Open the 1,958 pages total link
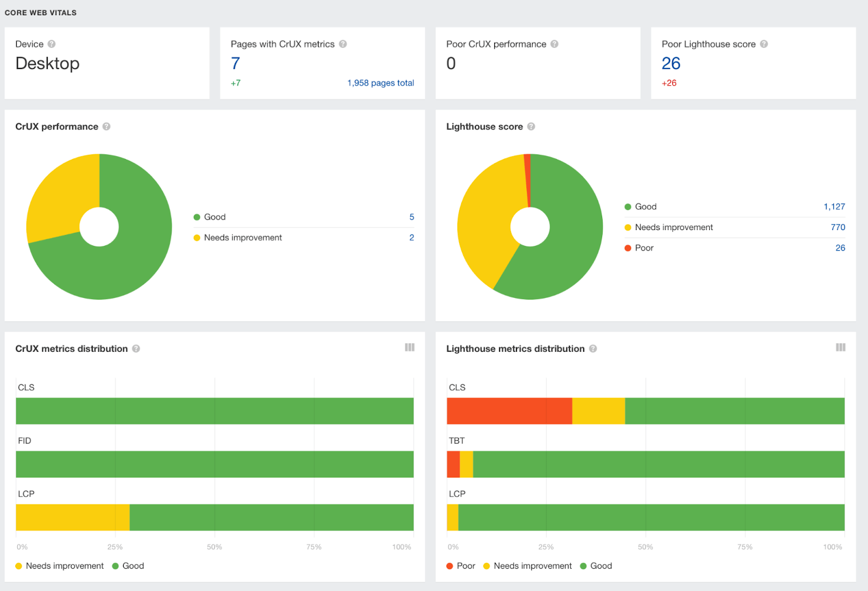 click(380, 82)
